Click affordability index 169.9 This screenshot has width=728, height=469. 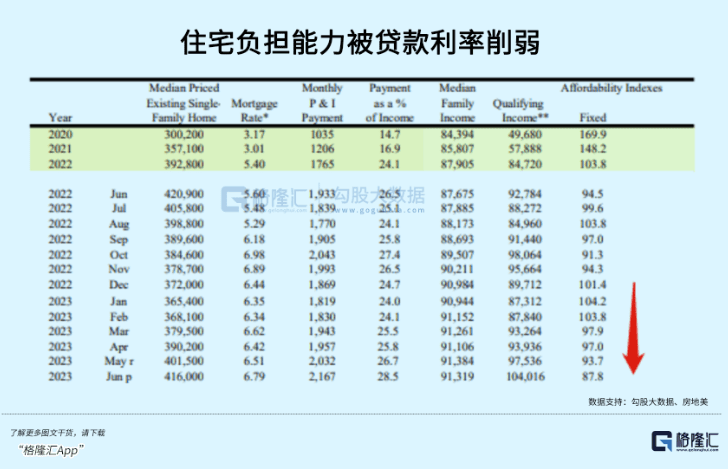[x=593, y=135]
